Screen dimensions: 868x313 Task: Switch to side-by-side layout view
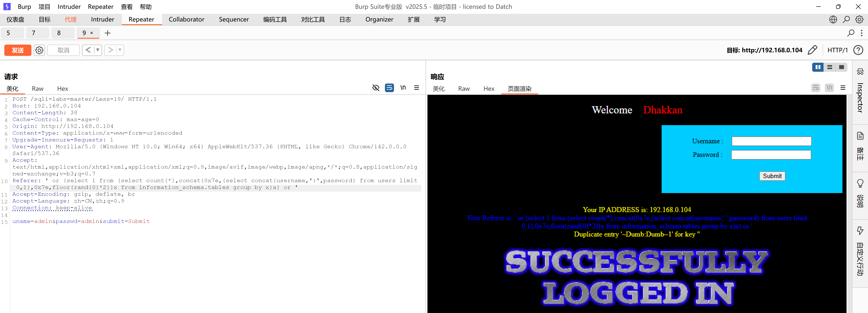(817, 67)
